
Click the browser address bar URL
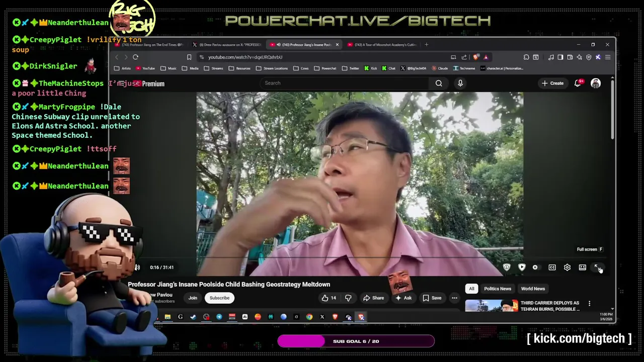(x=246, y=57)
